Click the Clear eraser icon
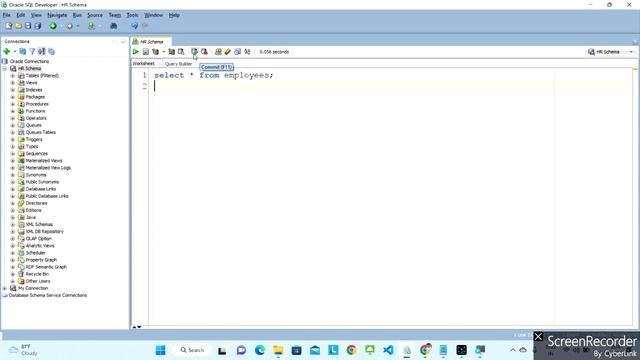The image size is (640, 360). tap(228, 52)
